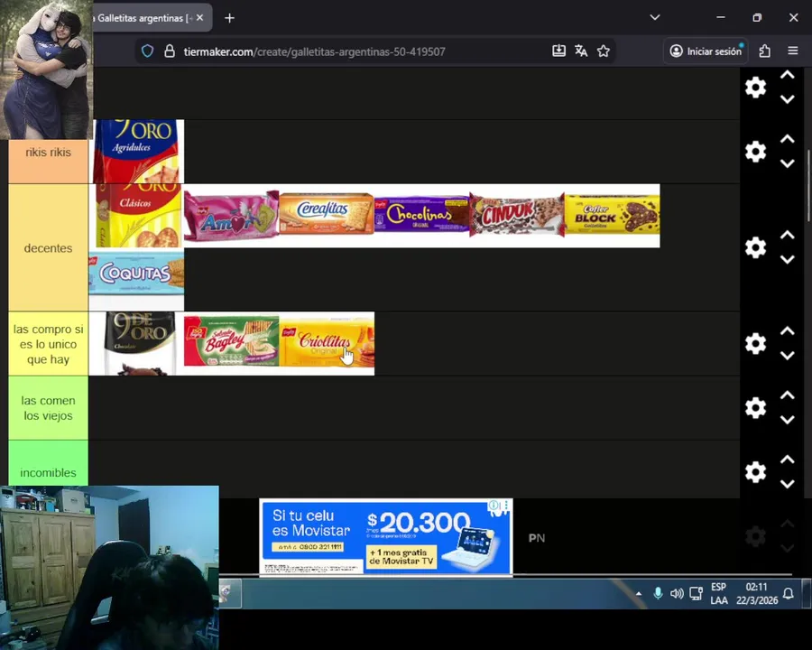Open the notifications bell icon
This screenshot has height=650, width=812.
789,593
